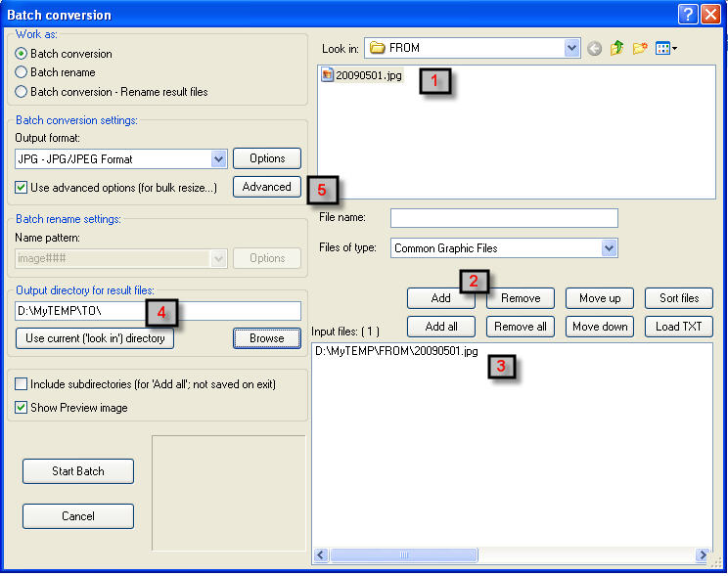Open the Look in folder dropdown
Screen dimensions: 728x576
[x=572, y=47]
